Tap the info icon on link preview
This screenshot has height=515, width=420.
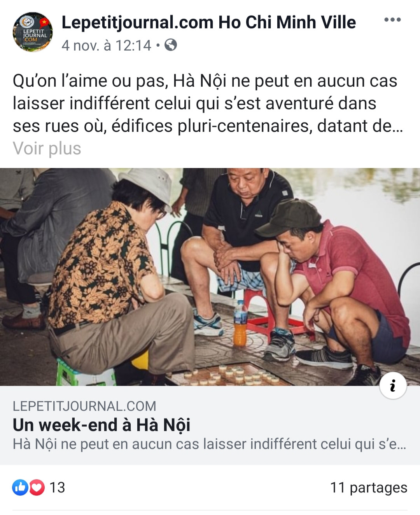coord(393,386)
